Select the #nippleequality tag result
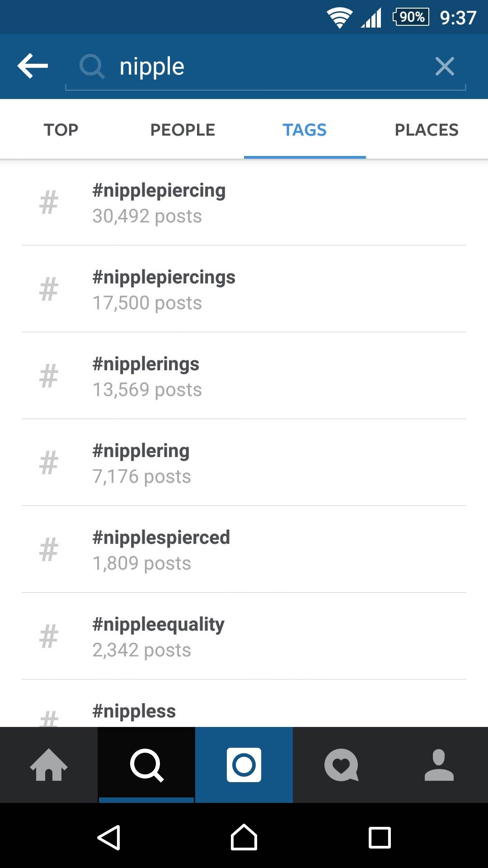Viewport: 488px width, 868px height. [x=244, y=637]
